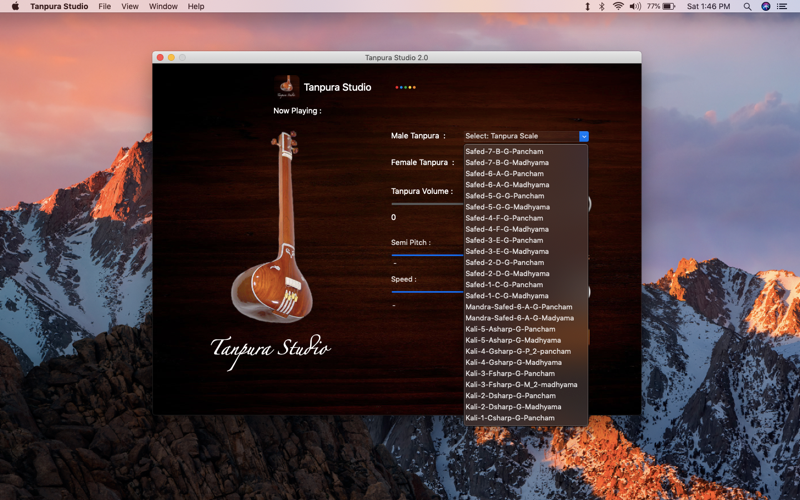Click the colored dots indicator
Viewport: 800px width, 500px height.
pos(405,87)
